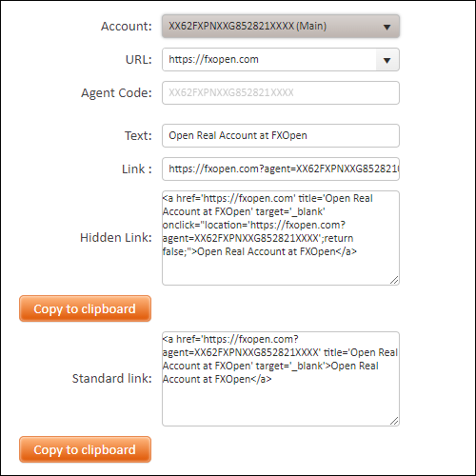
Task: Click the Hidden Link: label
Action: tap(116, 238)
